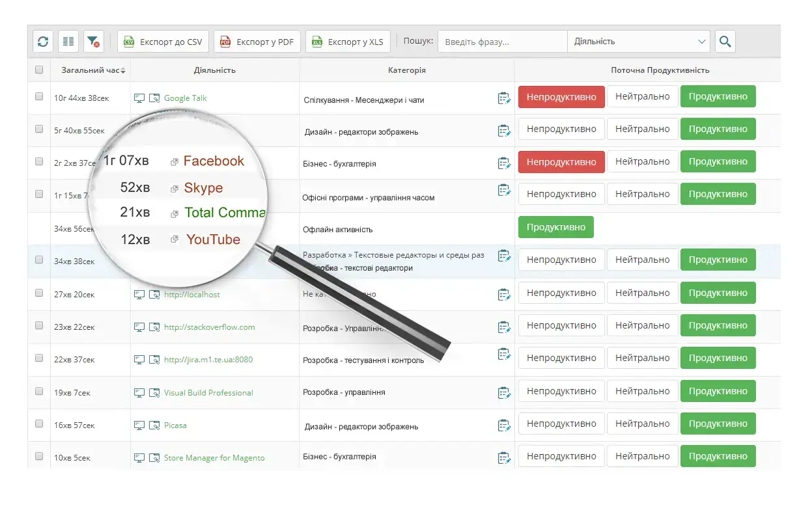The width and height of the screenshot is (812, 525).
Task: Check the select-all checkbox in the header
Action: tap(39, 70)
